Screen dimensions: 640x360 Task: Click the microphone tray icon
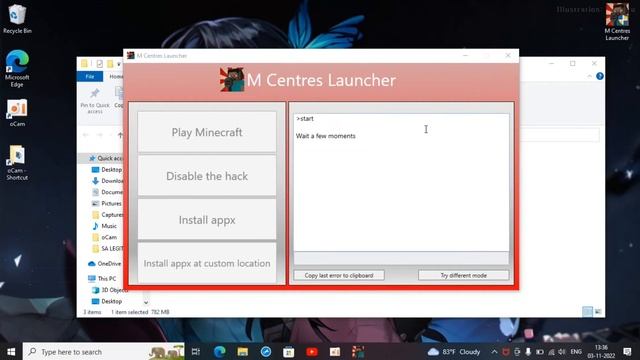coord(528,351)
